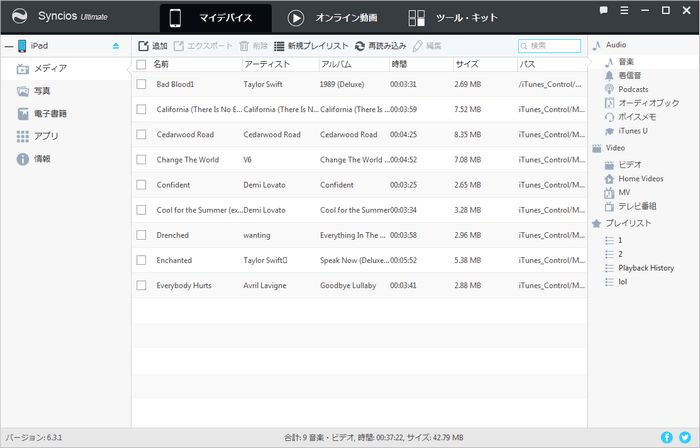Check the Drenched row checkbox

coord(141,235)
